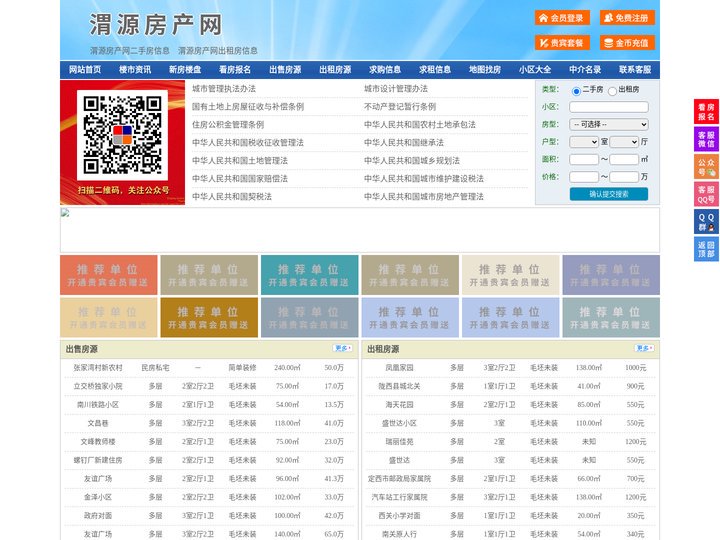Click 更多 in the 出租房源 header
This screenshot has width=720, height=540.
pyautogui.click(x=644, y=348)
